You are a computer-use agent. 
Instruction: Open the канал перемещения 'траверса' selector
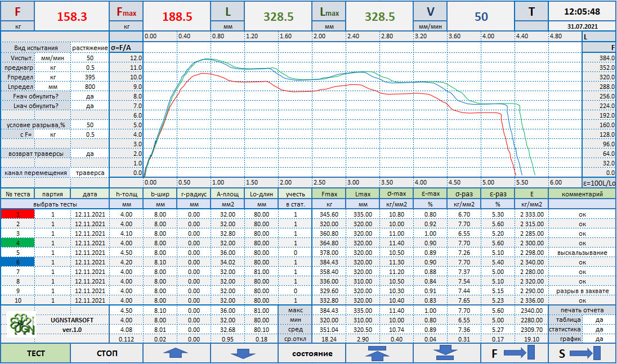click(x=90, y=173)
